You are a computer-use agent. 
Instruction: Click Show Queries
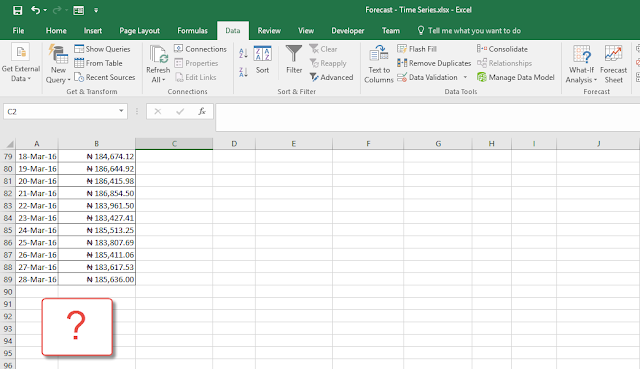[x=102, y=49]
